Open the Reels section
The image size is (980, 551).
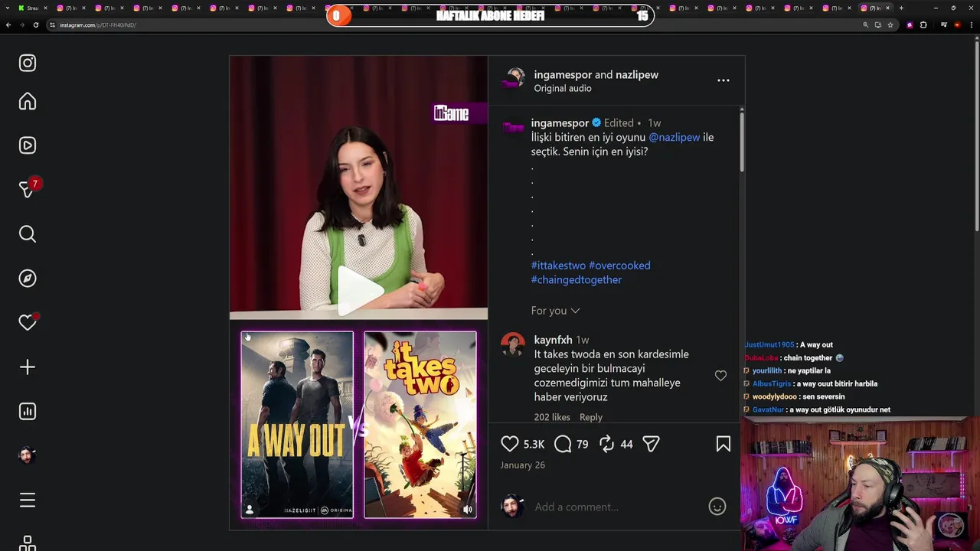tap(28, 145)
